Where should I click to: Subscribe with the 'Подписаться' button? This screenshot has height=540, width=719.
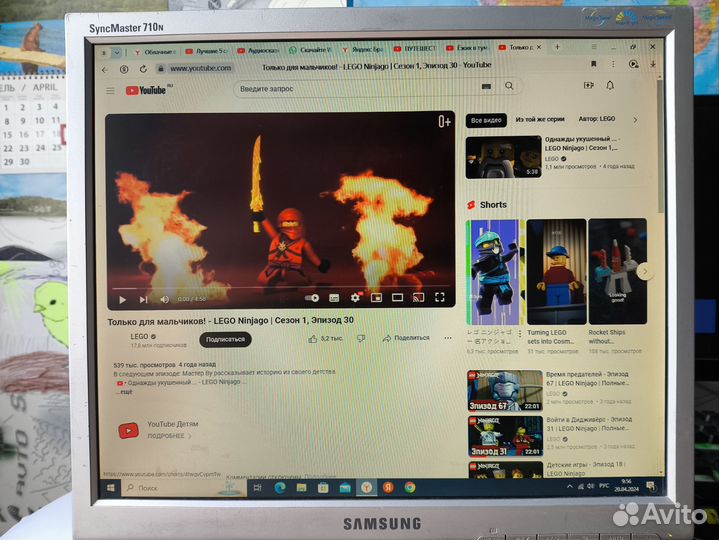(225, 340)
